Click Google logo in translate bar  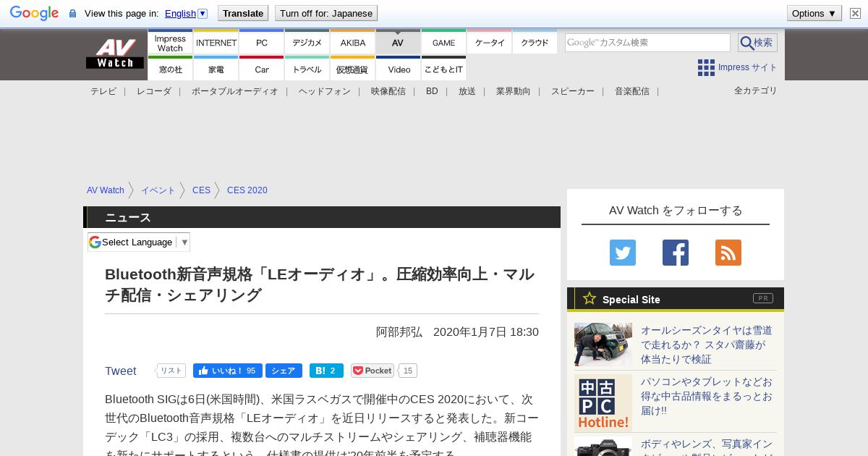coord(34,13)
